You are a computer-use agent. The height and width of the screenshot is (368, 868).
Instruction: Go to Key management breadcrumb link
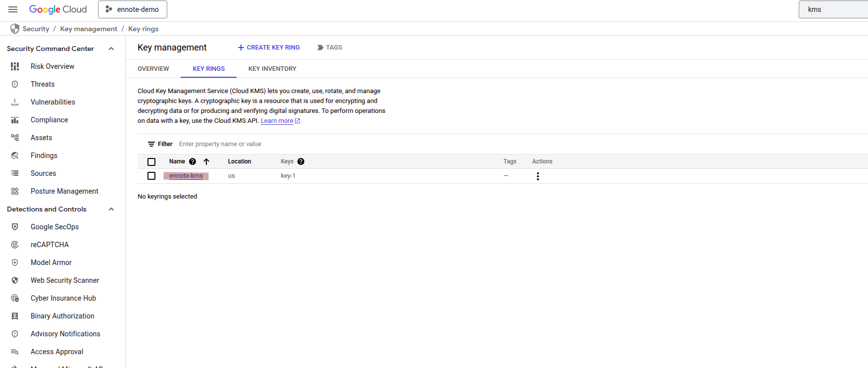[x=89, y=29]
